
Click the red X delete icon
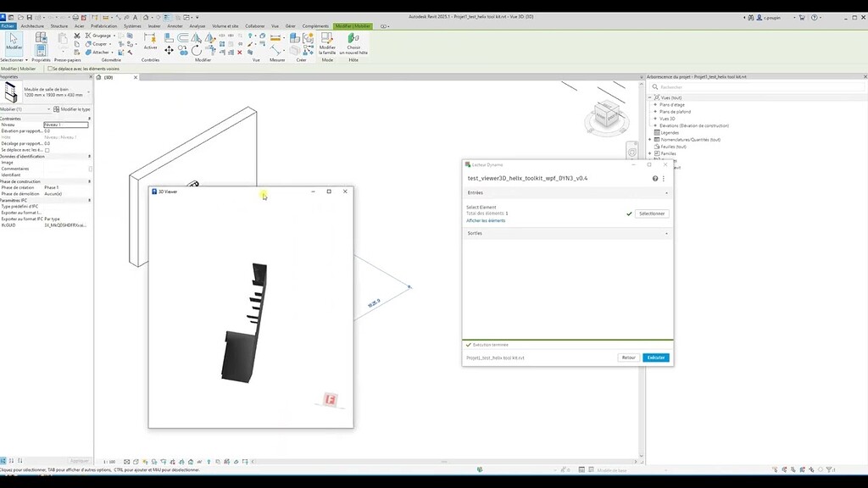[x=240, y=53]
